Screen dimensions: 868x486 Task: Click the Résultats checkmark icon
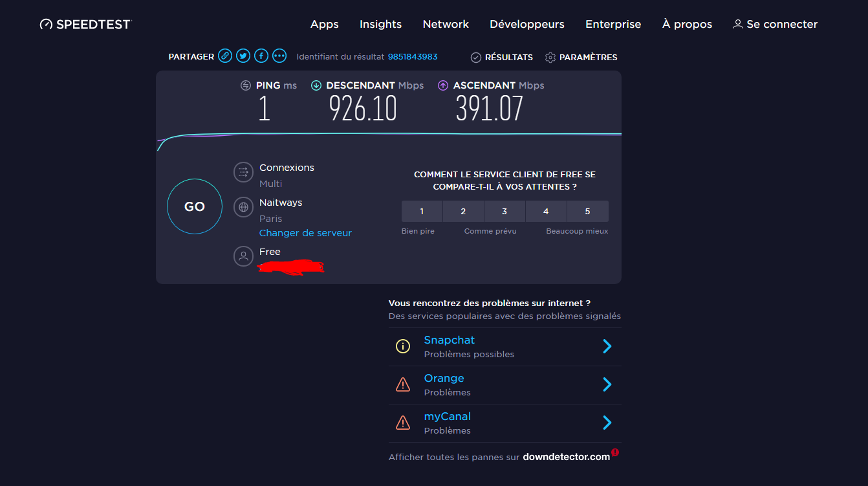(x=476, y=58)
